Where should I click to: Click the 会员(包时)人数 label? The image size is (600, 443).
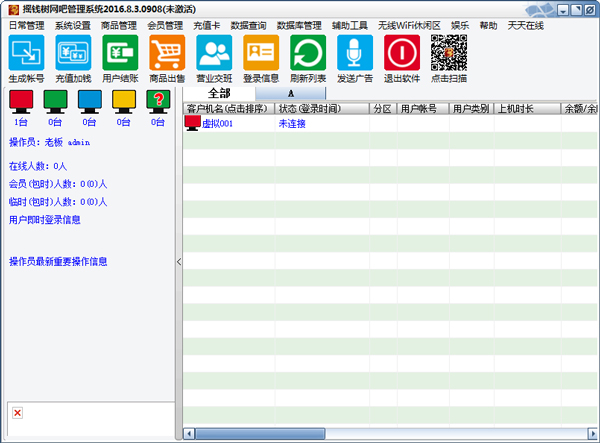coord(58,184)
